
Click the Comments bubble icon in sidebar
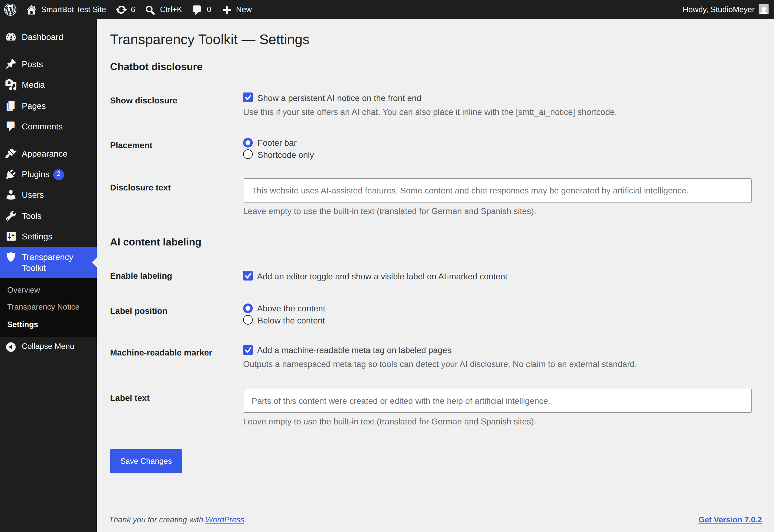pos(11,126)
